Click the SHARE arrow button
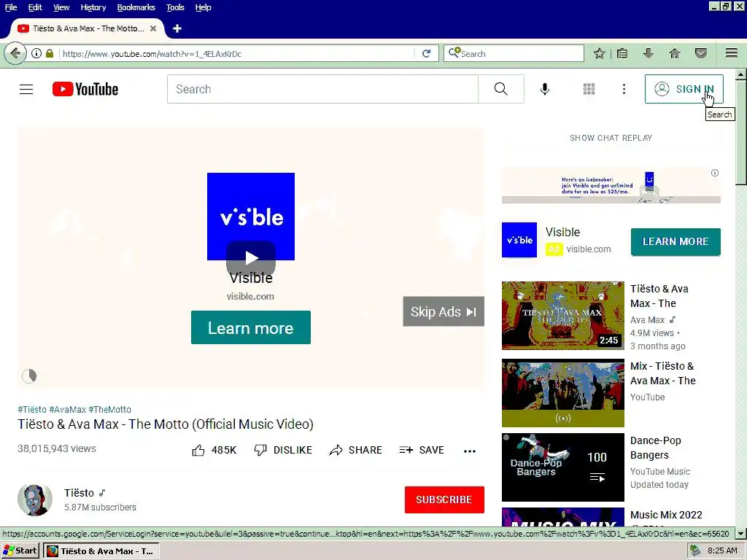This screenshot has width=747, height=560. click(x=355, y=450)
